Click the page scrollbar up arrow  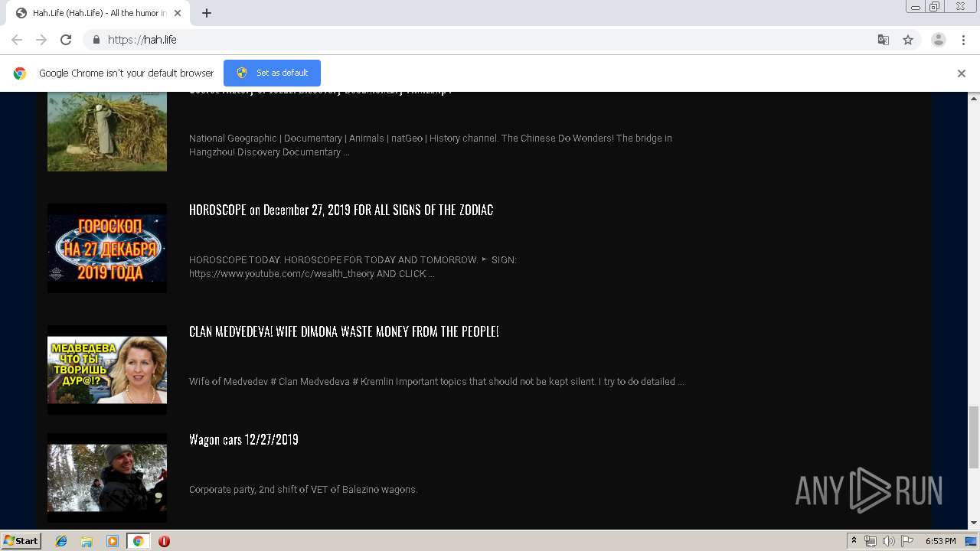pyautogui.click(x=974, y=98)
